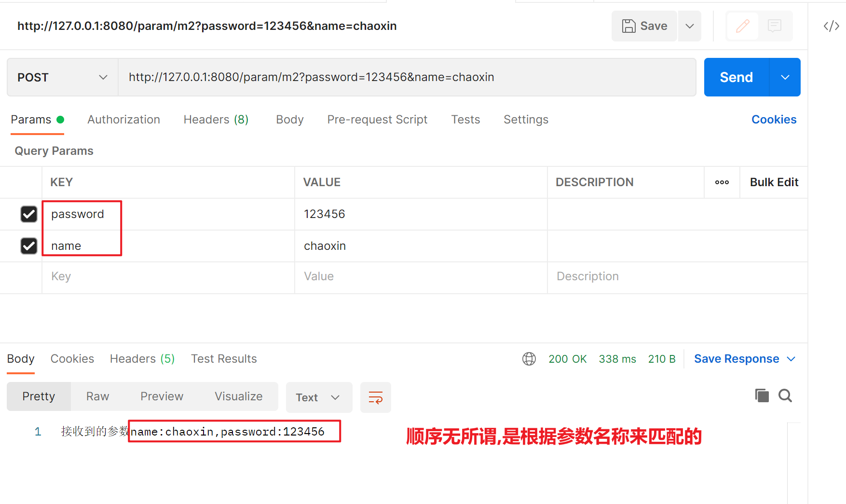Open the code snippet icon
Image resolution: width=846 pixels, height=504 pixels.
click(832, 26)
